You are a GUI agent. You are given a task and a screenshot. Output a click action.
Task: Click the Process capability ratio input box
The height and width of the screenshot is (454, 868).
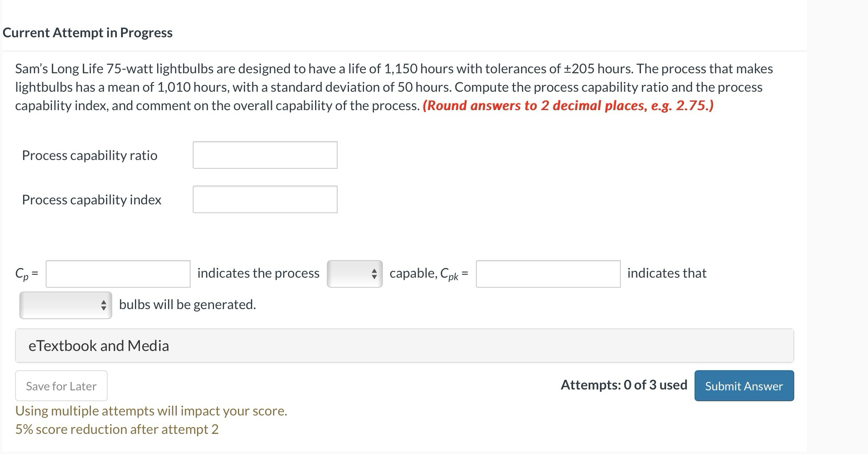(x=265, y=155)
